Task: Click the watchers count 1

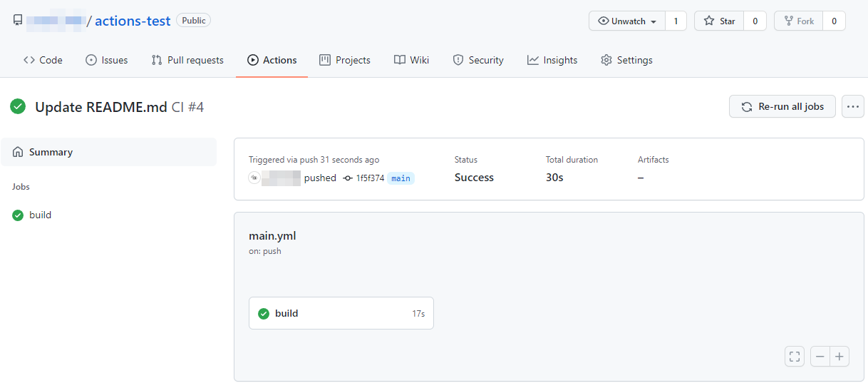Action: point(676,21)
